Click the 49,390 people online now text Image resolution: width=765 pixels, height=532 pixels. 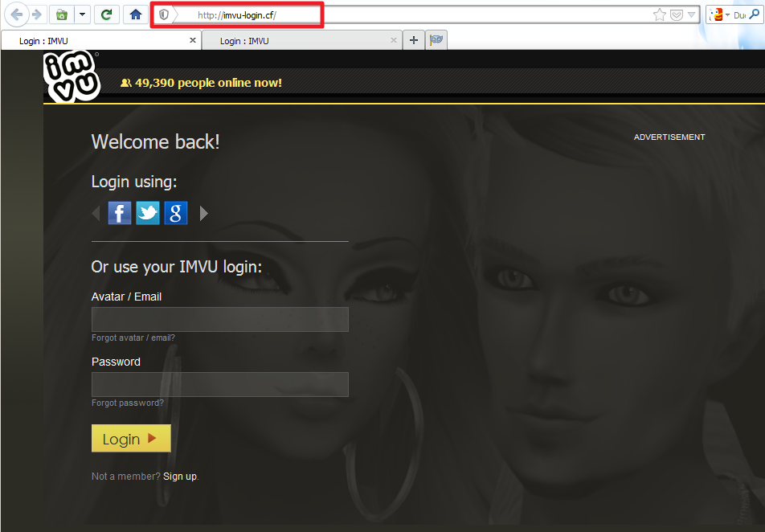[x=208, y=83]
